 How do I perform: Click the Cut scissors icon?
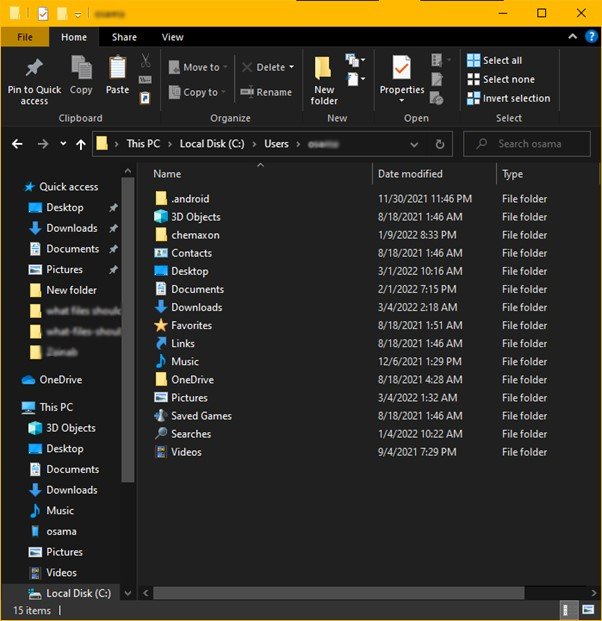pyautogui.click(x=146, y=61)
